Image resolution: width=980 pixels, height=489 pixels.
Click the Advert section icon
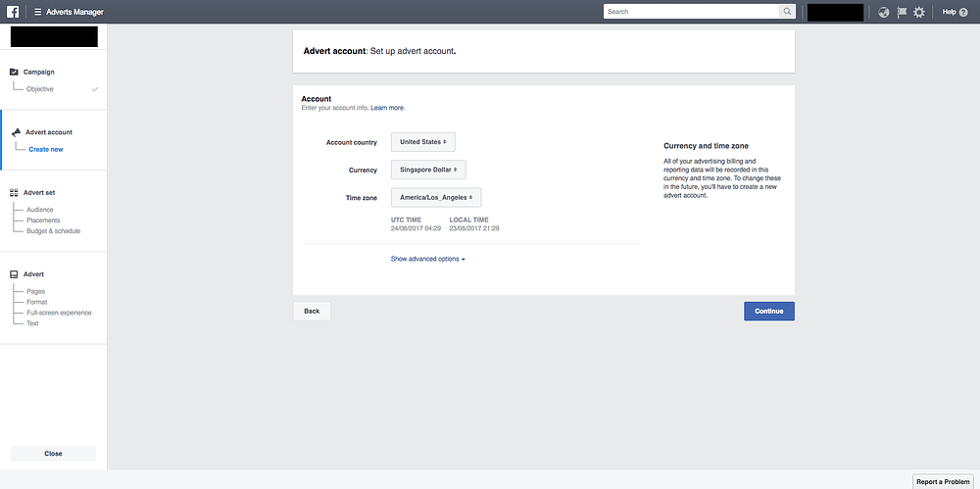[x=15, y=274]
